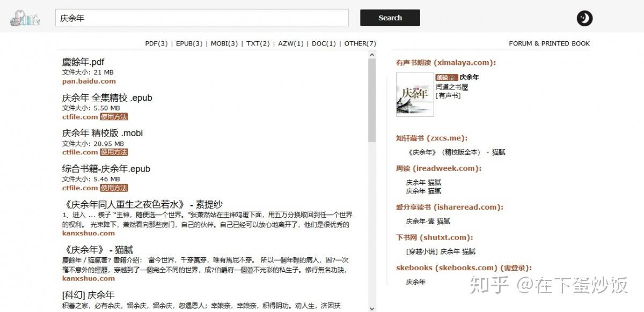Click ctfile.com under 全集精校 .epub
Viewport: 644px width, 312px height.
point(80,116)
